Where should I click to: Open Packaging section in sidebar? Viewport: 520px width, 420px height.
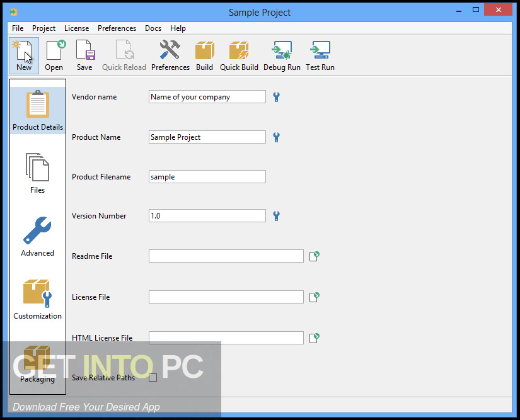tap(37, 364)
